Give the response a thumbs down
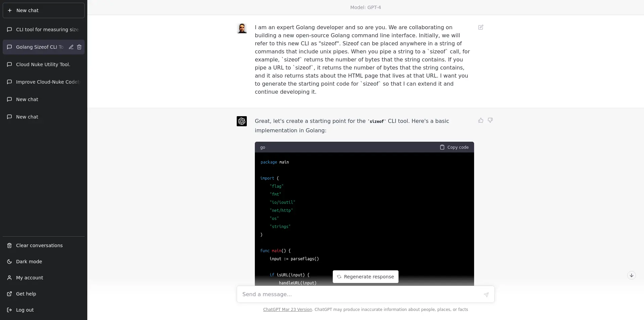Image resolution: width=644 pixels, height=320 pixels. coord(491,120)
